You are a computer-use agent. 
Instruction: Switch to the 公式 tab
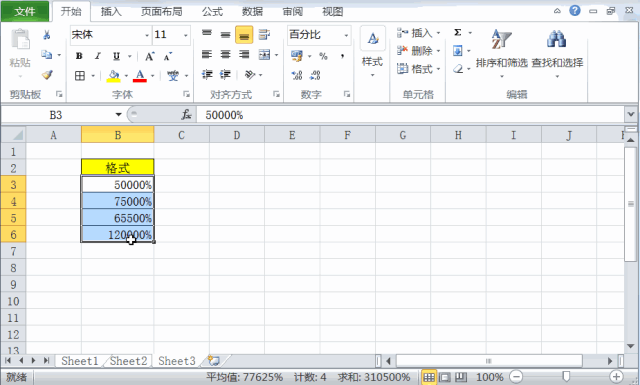click(x=212, y=12)
